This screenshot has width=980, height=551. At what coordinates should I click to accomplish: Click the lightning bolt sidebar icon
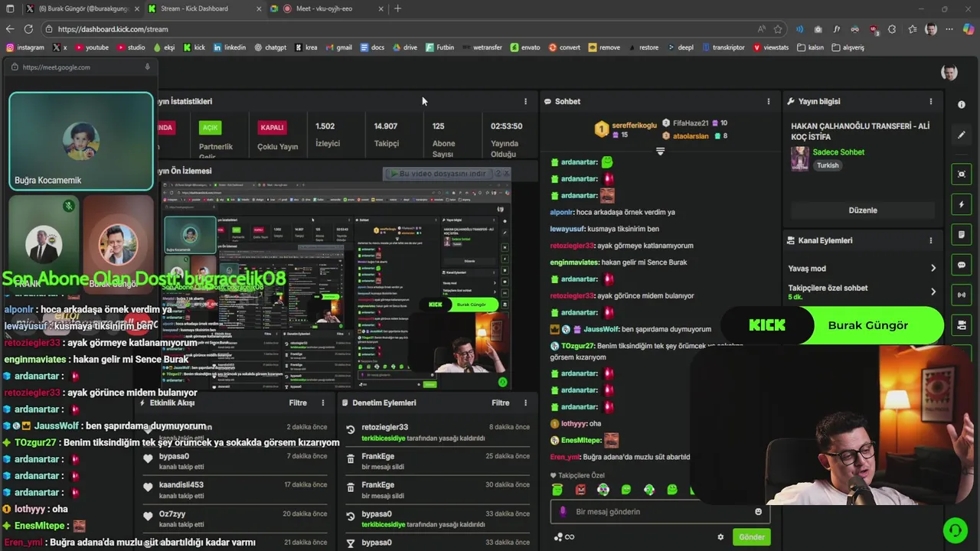click(x=962, y=205)
